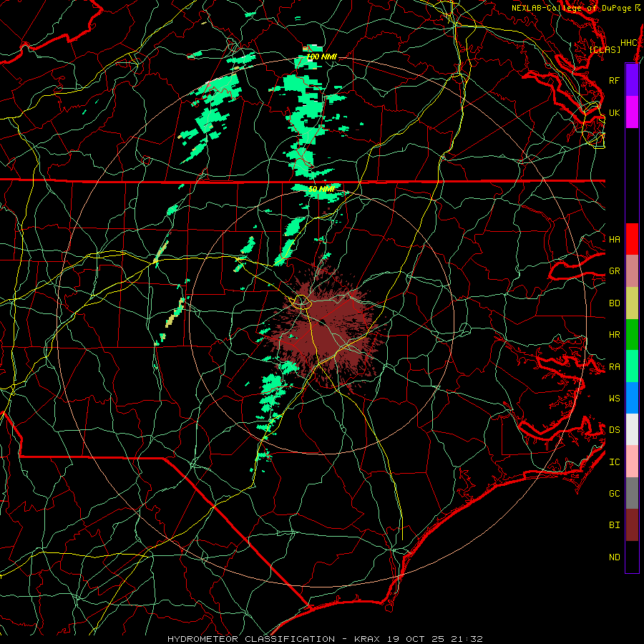The height and width of the screenshot is (644, 644).
Task: Click the HA red legend color swatch
Action: click(x=632, y=239)
